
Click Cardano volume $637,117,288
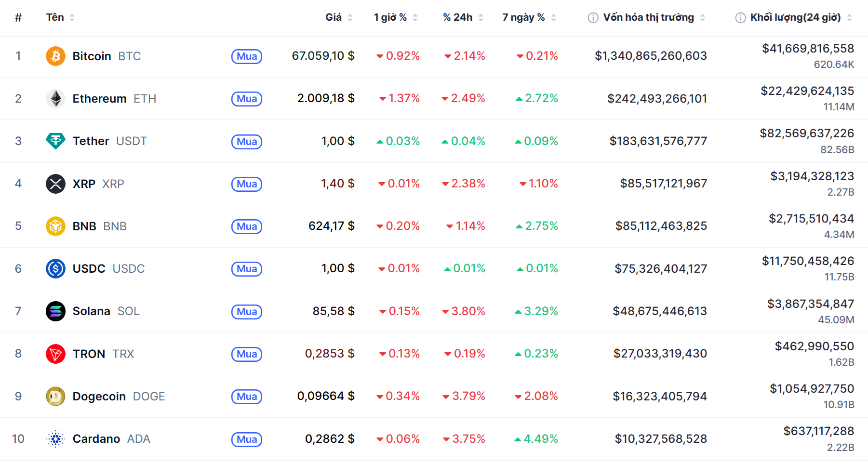pos(818,431)
